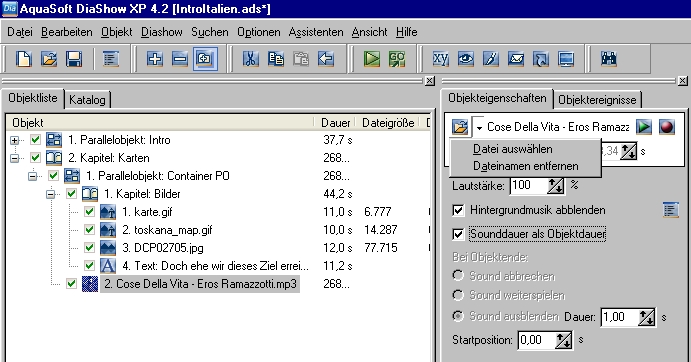Open the Assistenten menu
Screen dimensions: 691x362
(316, 32)
